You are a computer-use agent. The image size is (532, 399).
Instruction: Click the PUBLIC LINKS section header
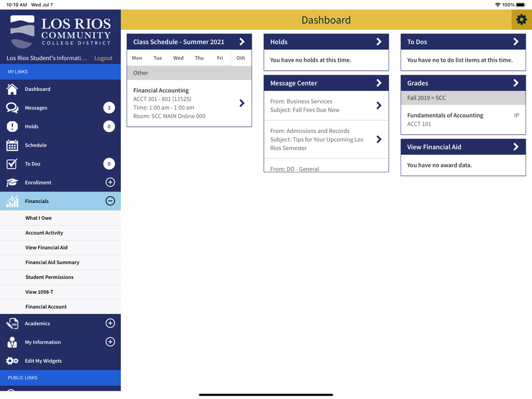(61, 378)
